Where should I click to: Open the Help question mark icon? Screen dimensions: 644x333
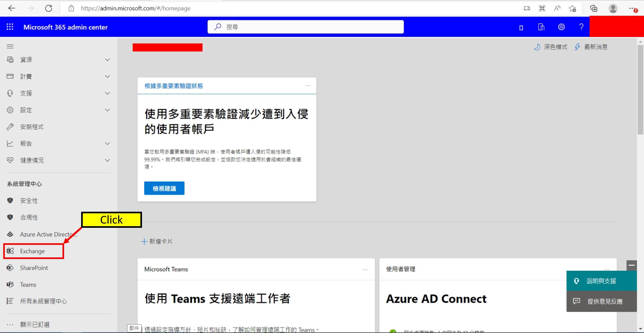(x=581, y=27)
